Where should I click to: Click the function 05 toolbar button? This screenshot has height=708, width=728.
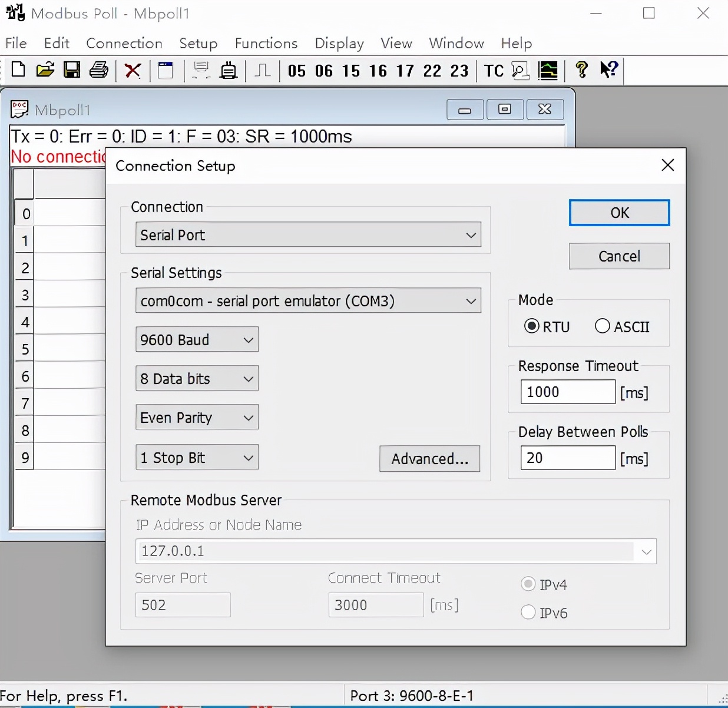(x=297, y=71)
